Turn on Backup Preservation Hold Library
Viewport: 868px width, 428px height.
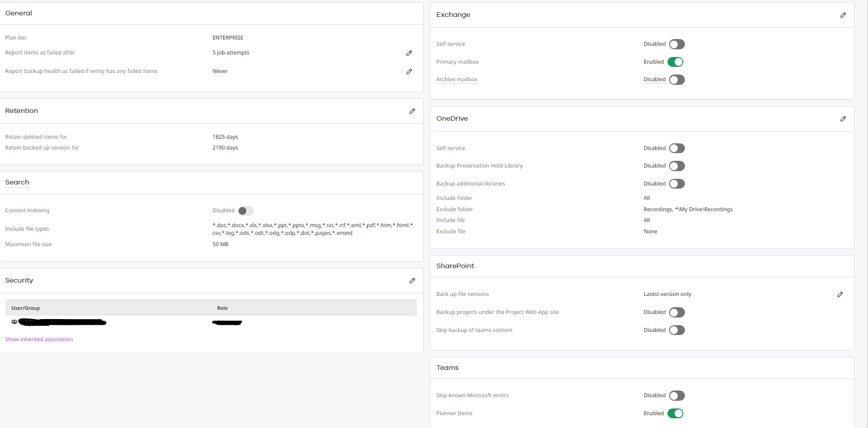click(677, 166)
